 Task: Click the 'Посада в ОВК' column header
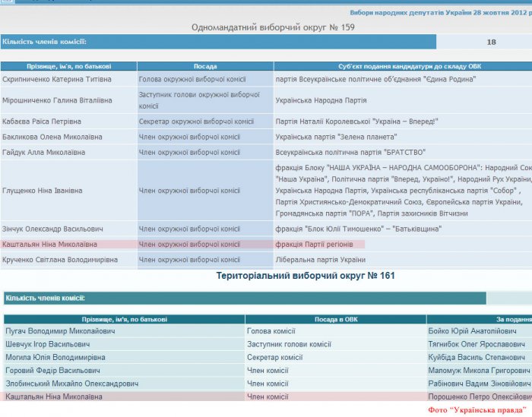336,319
